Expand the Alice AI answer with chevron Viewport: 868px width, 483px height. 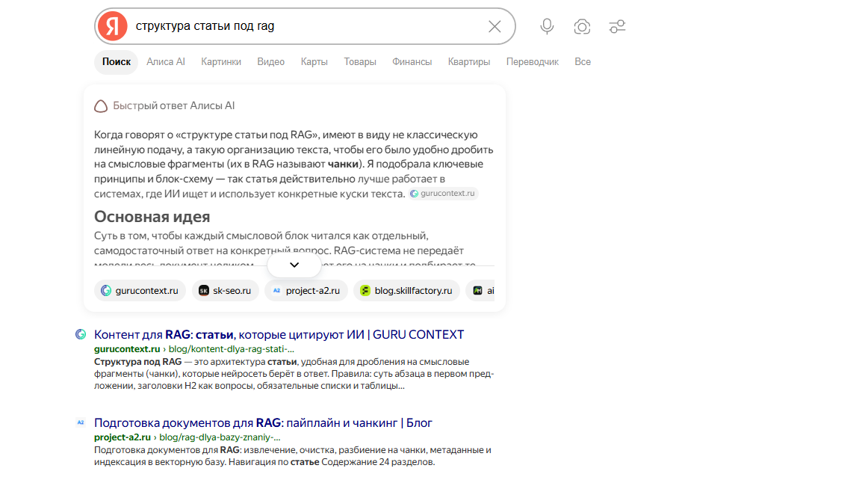(294, 265)
